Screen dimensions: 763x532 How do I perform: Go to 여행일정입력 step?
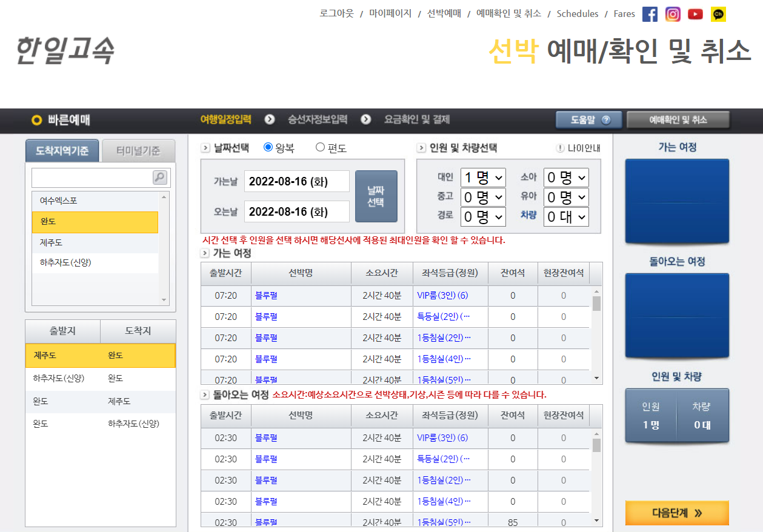coord(225,119)
